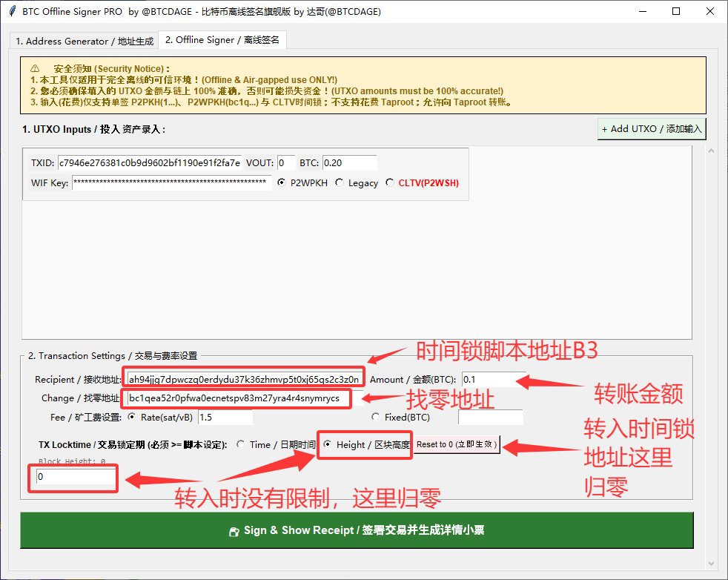Choose Time locktime radio option

pyautogui.click(x=240, y=444)
